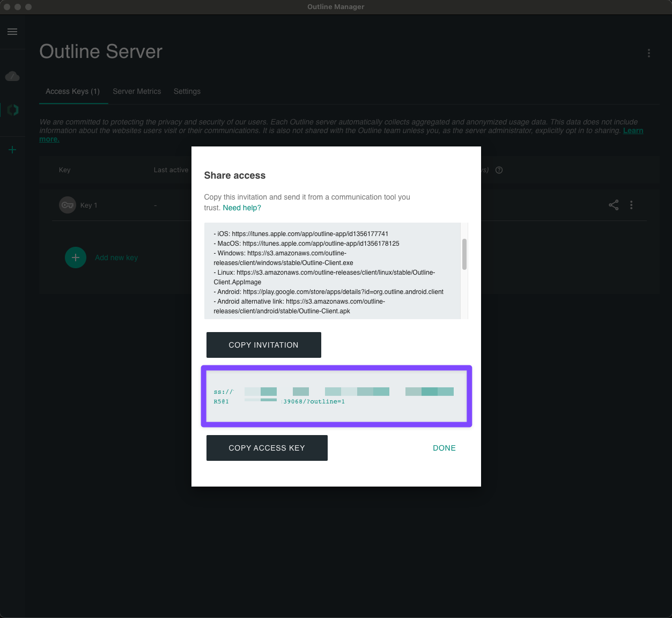Click the Last active column header

click(x=171, y=170)
